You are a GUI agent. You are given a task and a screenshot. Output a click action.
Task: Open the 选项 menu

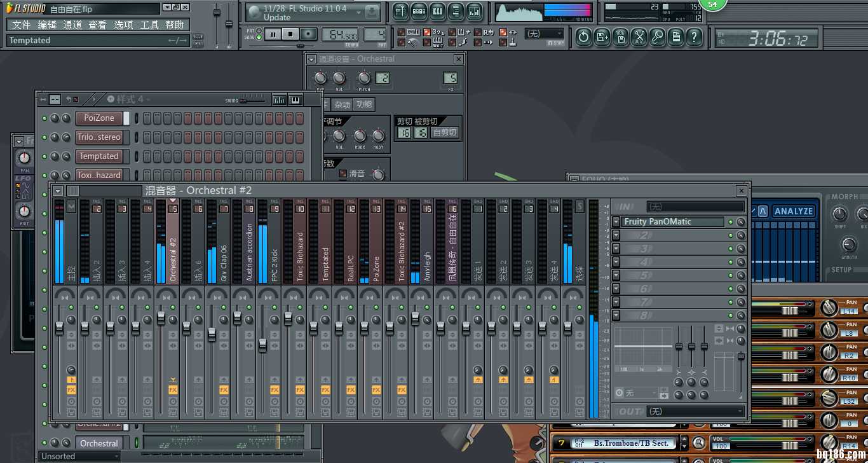click(123, 25)
